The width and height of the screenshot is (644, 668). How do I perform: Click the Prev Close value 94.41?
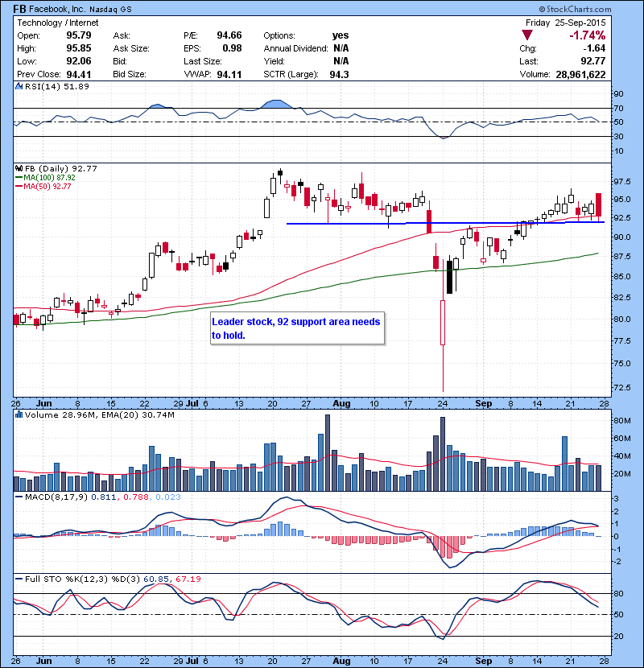(78, 75)
